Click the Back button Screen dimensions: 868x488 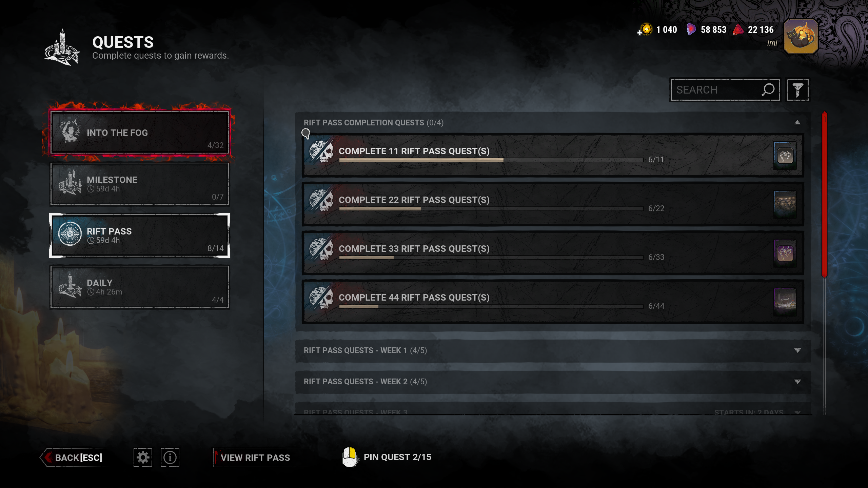(x=74, y=457)
